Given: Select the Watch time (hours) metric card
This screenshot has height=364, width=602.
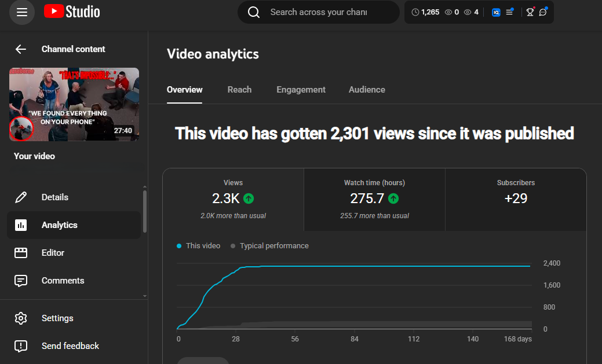Looking at the screenshot, I should (374, 199).
